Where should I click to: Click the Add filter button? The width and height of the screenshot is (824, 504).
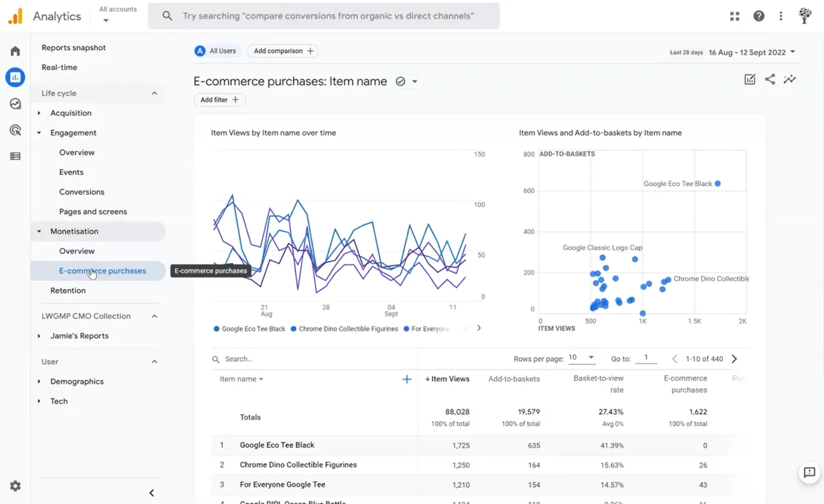pos(219,100)
